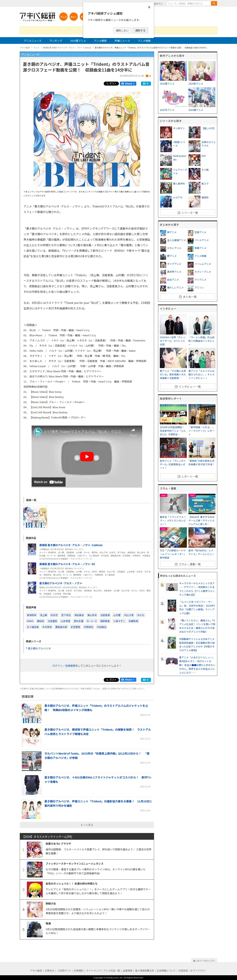Image resolution: width=237 pixels, height=980 pixels.
Task: Click the SHY series icon
Action: [x=194, y=160]
